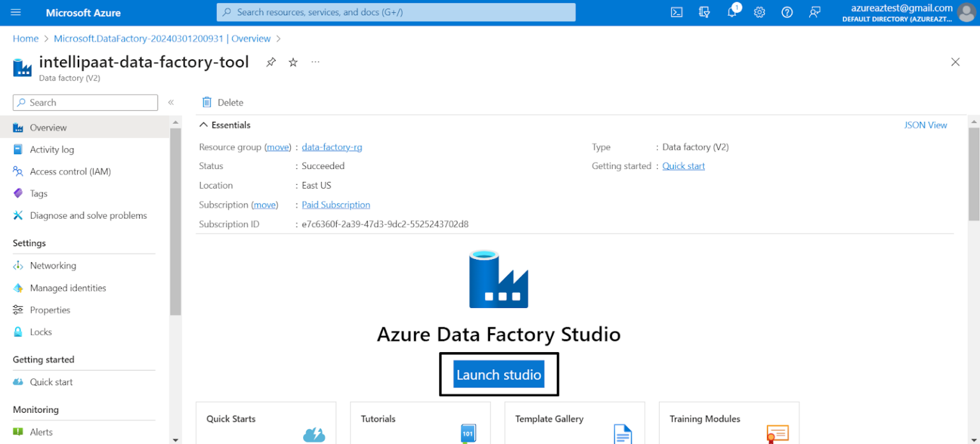Navigate to Home in the breadcrumb

pos(26,38)
